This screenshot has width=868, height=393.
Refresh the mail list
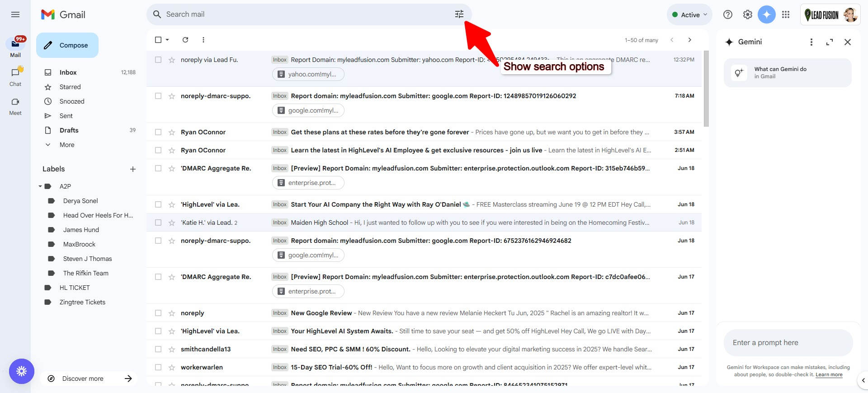point(185,40)
